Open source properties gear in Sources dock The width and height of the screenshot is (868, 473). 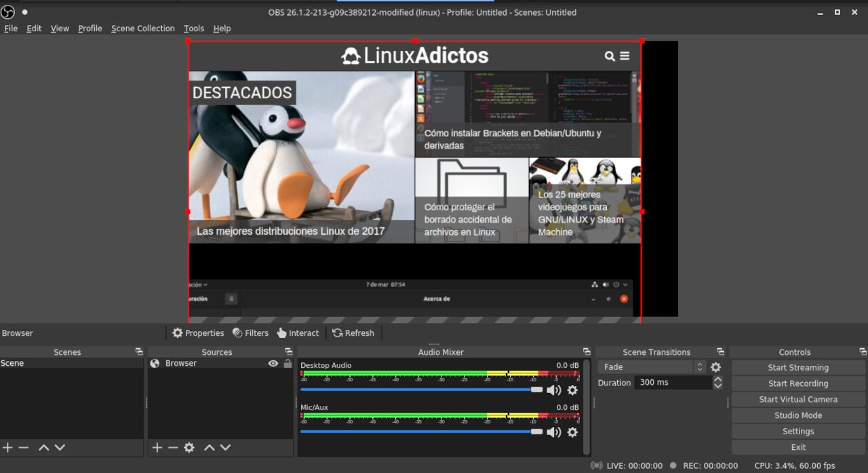click(x=189, y=447)
